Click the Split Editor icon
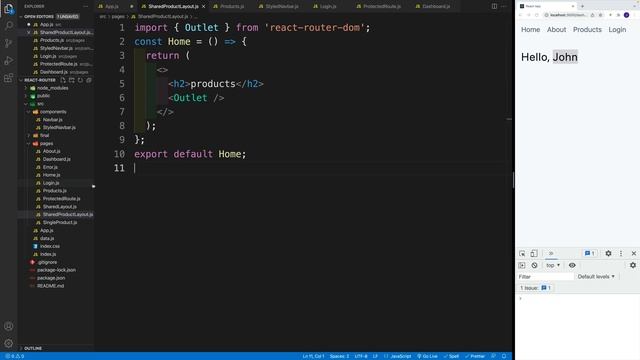Image resolution: width=640 pixels, height=360 pixels. (494, 7)
